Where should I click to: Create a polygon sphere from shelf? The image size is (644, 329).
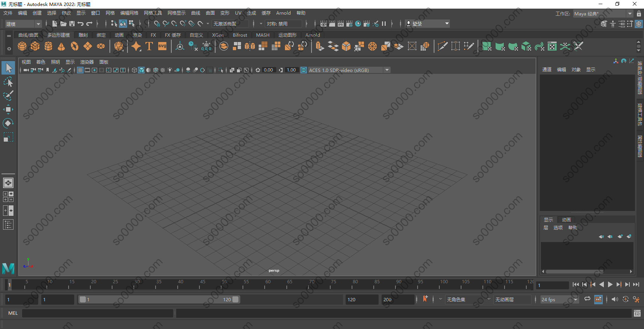tap(22, 46)
